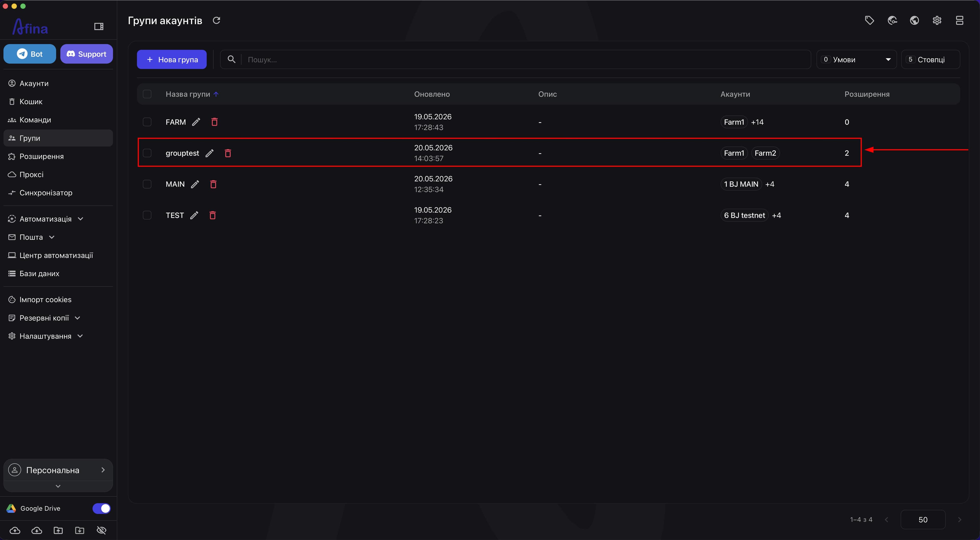Edit the TEST group pencil icon
This screenshot has width=980, height=540.
pos(194,216)
